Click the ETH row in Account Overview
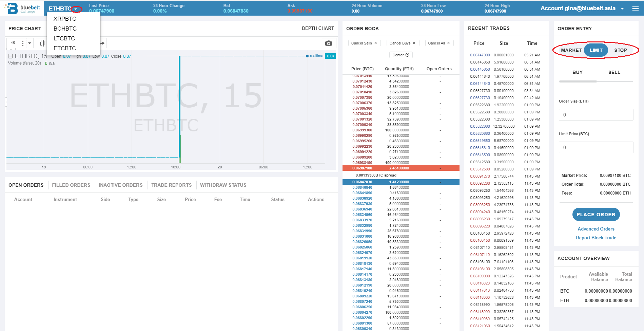Viewport: 644px width, 331px height. 596,300
